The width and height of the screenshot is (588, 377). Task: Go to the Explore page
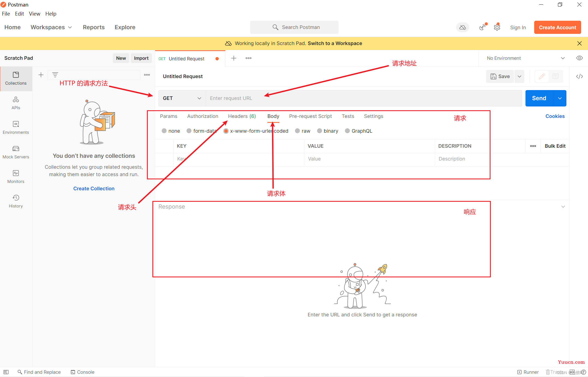pos(125,27)
